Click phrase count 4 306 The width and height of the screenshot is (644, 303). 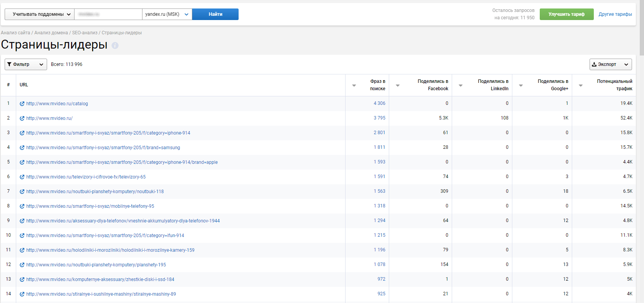coord(380,103)
